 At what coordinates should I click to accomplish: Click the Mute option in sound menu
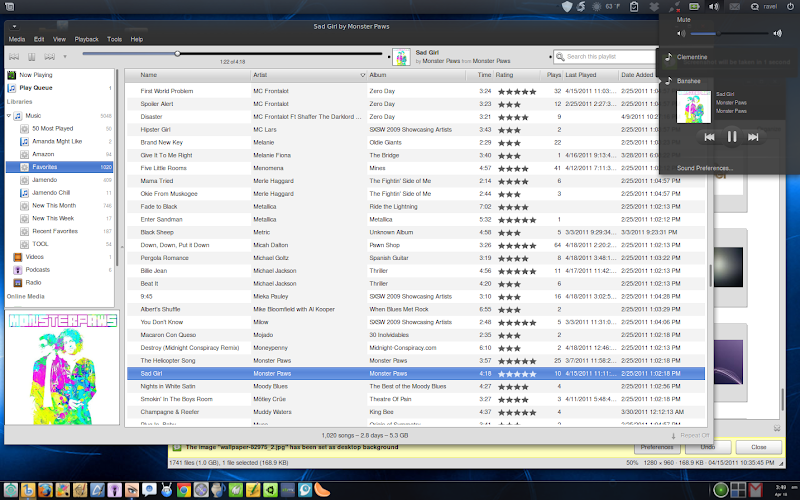(683, 20)
